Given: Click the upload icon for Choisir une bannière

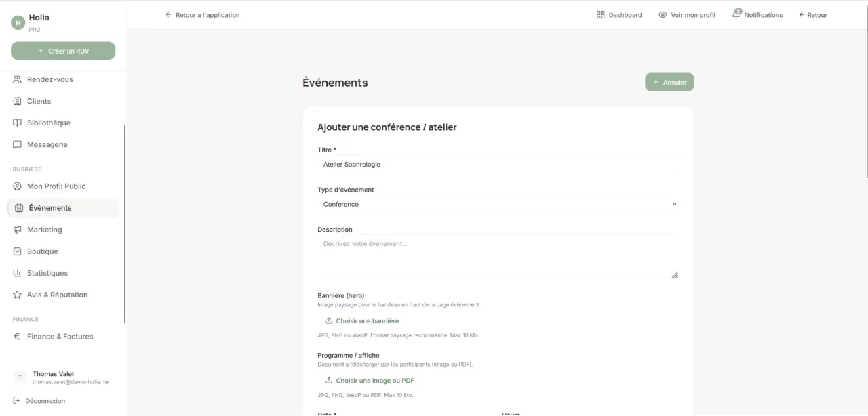Looking at the screenshot, I should click(x=329, y=321).
